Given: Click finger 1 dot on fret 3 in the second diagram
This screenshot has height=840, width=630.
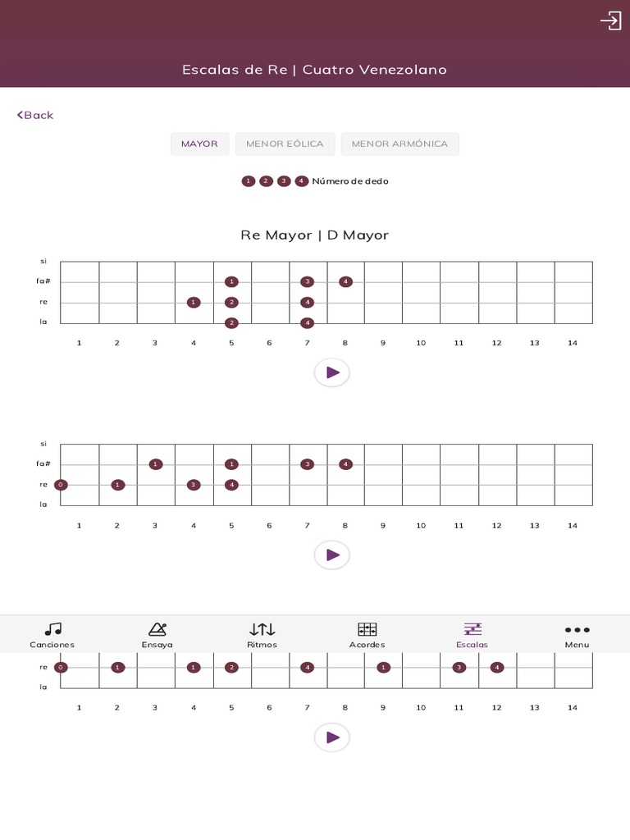Looking at the screenshot, I should point(156,464).
